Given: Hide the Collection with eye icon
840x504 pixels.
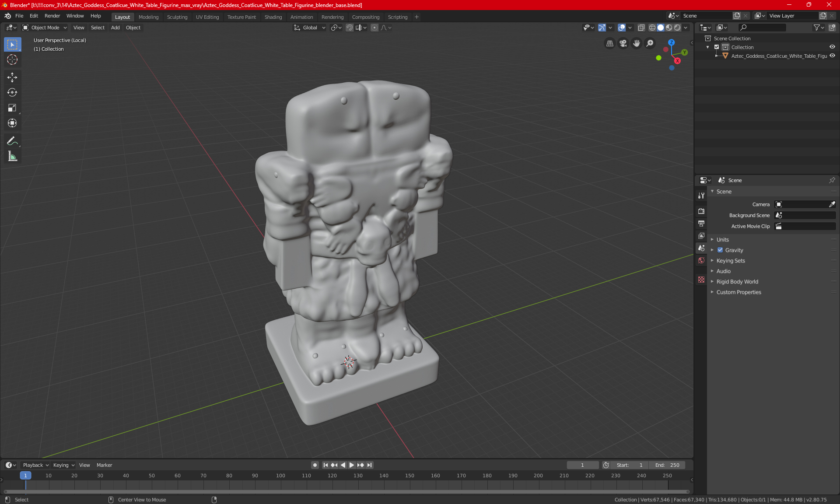Looking at the screenshot, I should pyautogui.click(x=832, y=47).
